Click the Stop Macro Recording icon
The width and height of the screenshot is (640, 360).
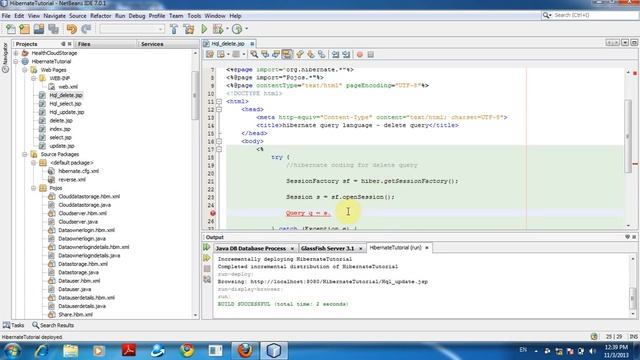371,54
